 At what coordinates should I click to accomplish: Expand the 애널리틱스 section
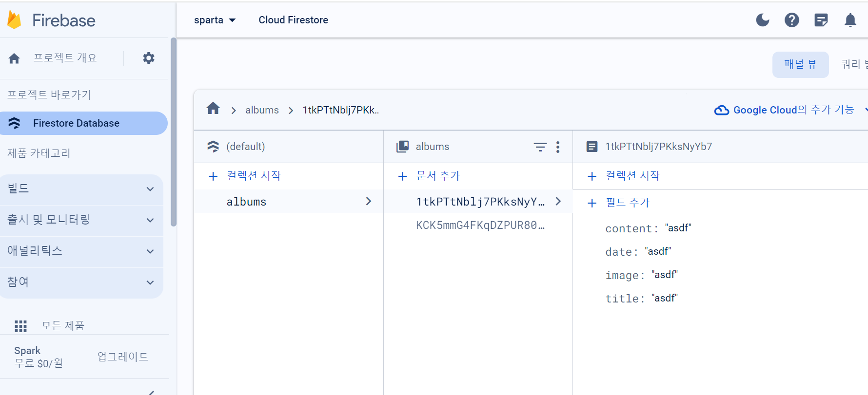tap(82, 251)
